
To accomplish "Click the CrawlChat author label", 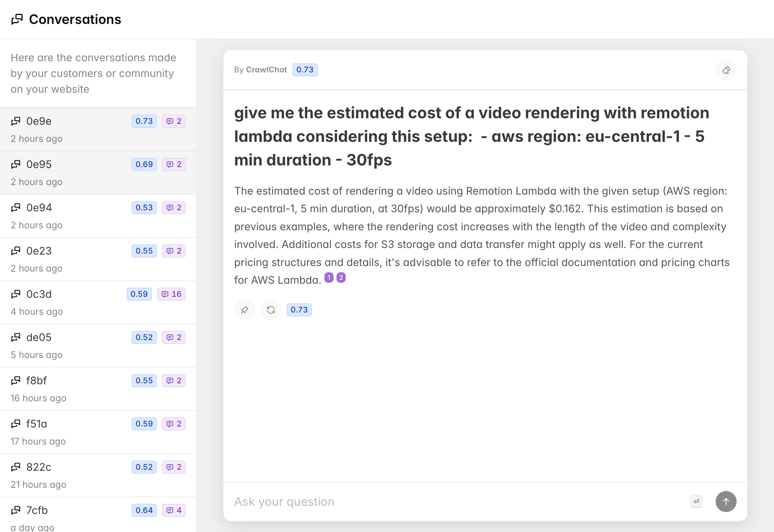I will click(266, 70).
